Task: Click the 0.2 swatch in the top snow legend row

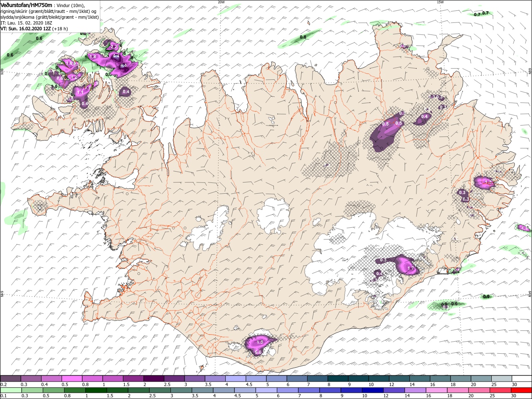Action: point(10,379)
